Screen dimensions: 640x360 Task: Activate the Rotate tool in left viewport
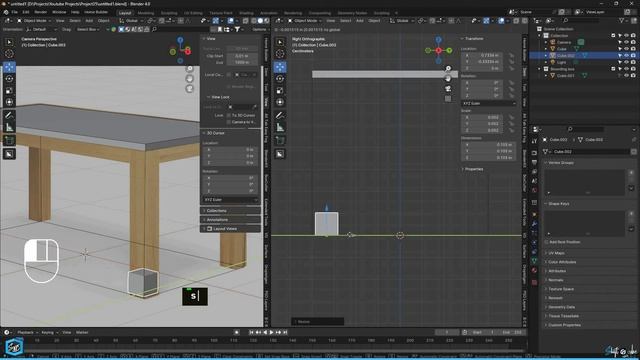coord(9,78)
